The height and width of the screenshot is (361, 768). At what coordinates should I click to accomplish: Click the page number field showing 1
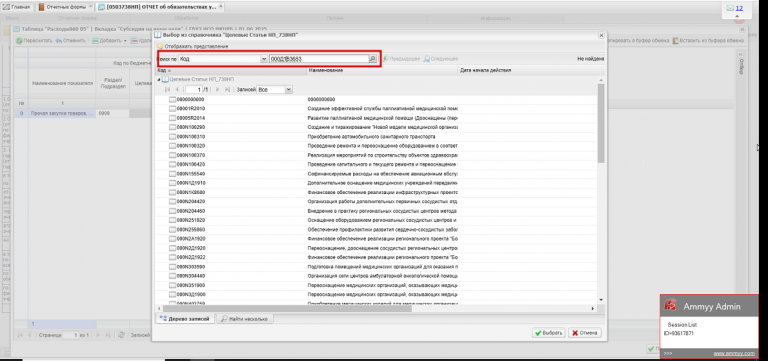194,90
